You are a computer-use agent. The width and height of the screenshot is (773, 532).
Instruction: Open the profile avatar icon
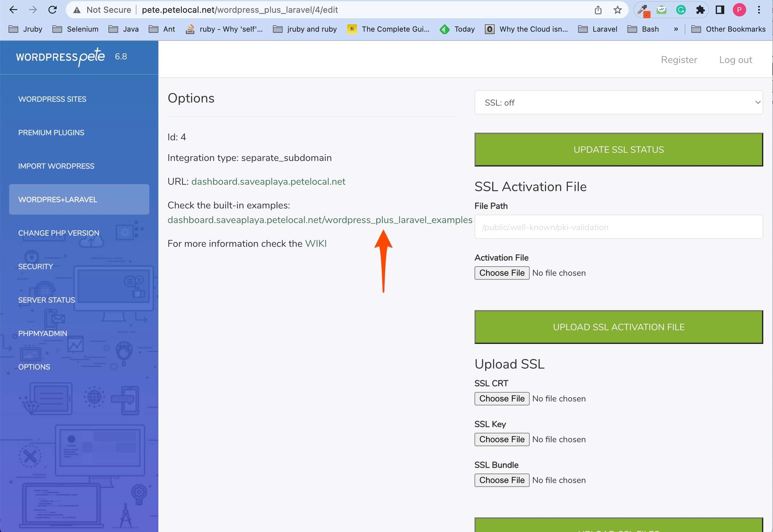(739, 10)
